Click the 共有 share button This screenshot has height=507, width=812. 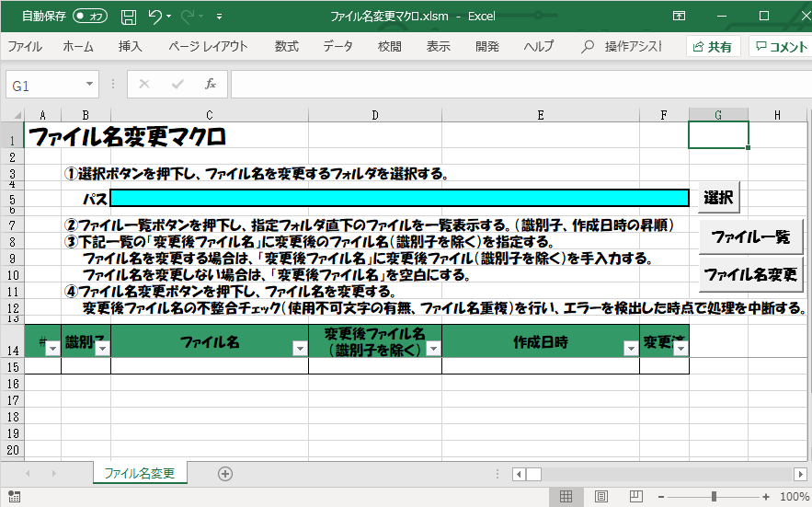pyautogui.click(x=713, y=47)
